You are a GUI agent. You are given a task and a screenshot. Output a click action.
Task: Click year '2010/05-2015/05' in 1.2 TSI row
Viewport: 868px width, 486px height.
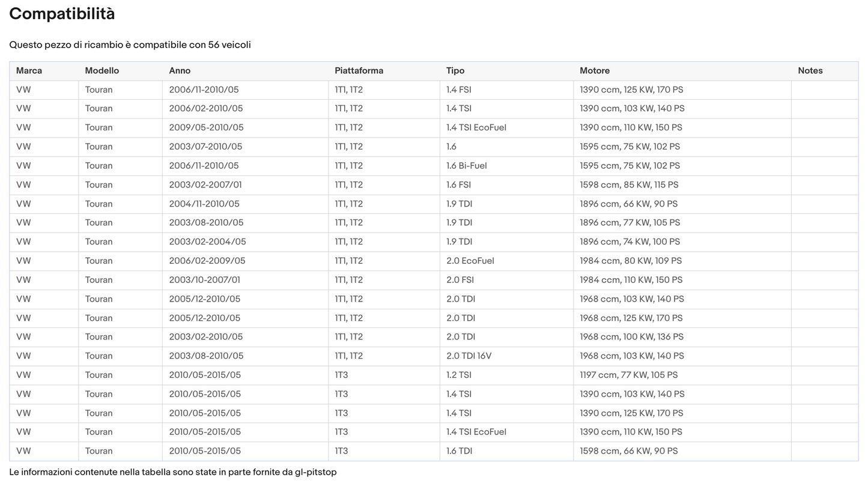[205, 375]
